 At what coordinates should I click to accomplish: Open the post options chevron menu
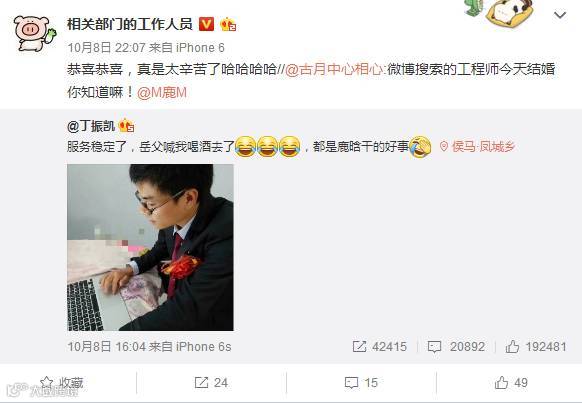click(560, 15)
